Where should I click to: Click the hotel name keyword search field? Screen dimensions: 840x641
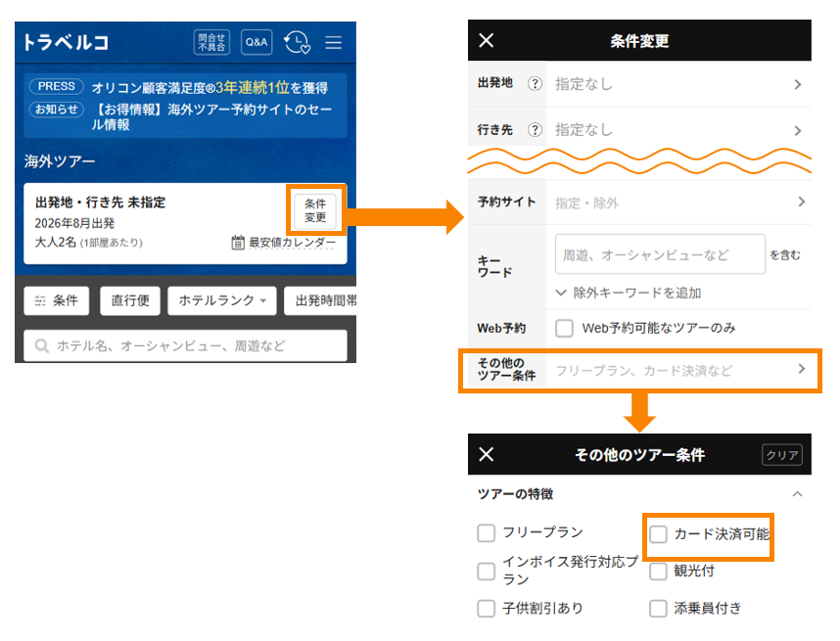pyautogui.click(x=185, y=345)
